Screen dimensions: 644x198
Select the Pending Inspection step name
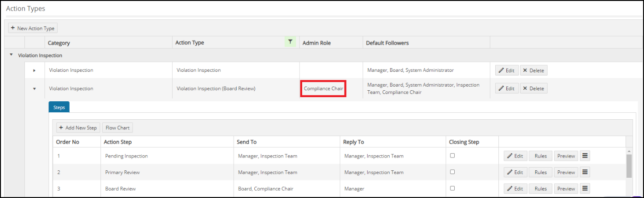(127, 156)
